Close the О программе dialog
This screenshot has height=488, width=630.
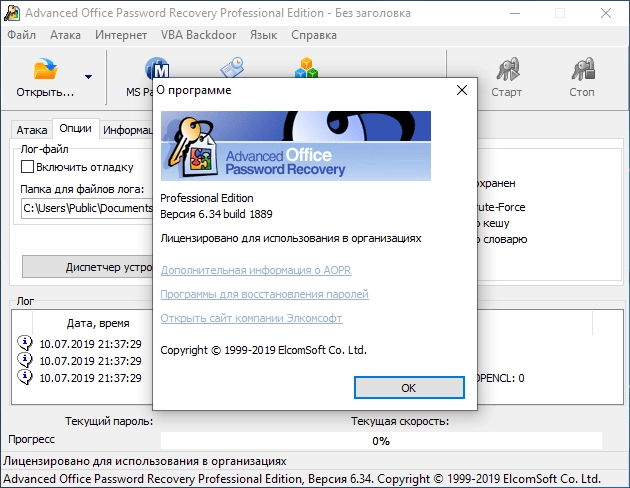(462, 90)
